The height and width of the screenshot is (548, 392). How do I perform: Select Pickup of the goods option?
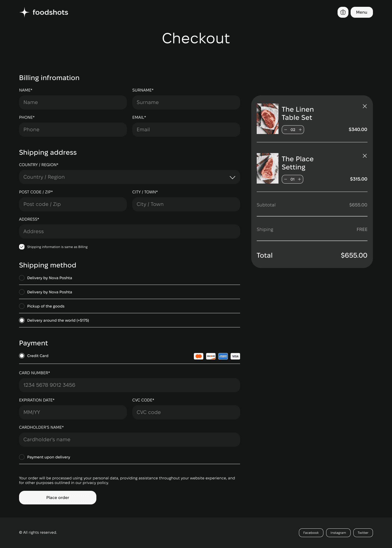[x=22, y=306]
